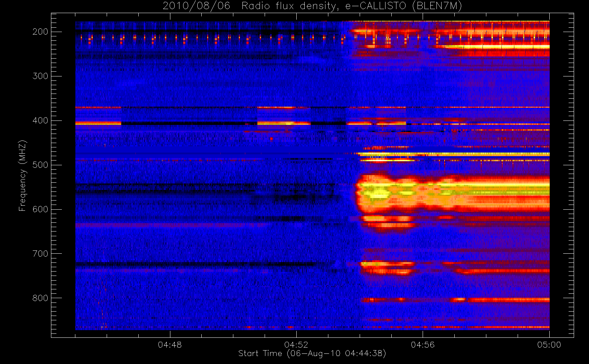Click the '05:00' time axis label
This screenshot has width=589, height=364.
pyautogui.click(x=549, y=345)
